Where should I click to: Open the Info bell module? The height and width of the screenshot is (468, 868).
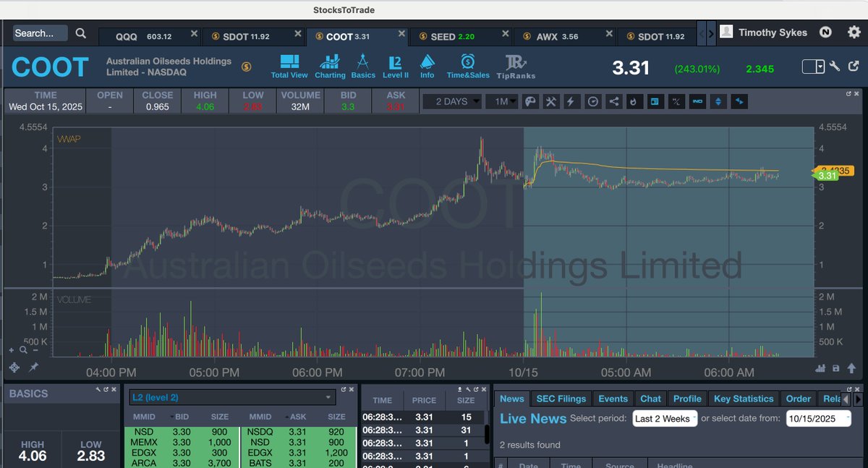click(427, 66)
